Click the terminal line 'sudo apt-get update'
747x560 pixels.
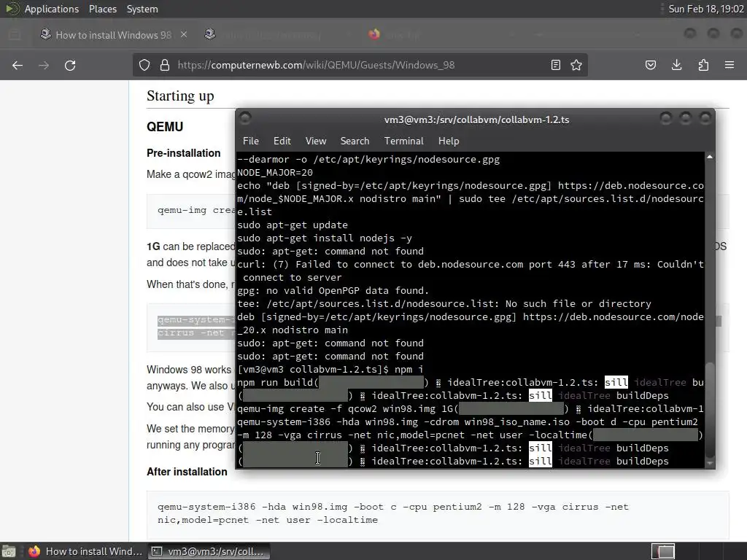tap(293, 225)
